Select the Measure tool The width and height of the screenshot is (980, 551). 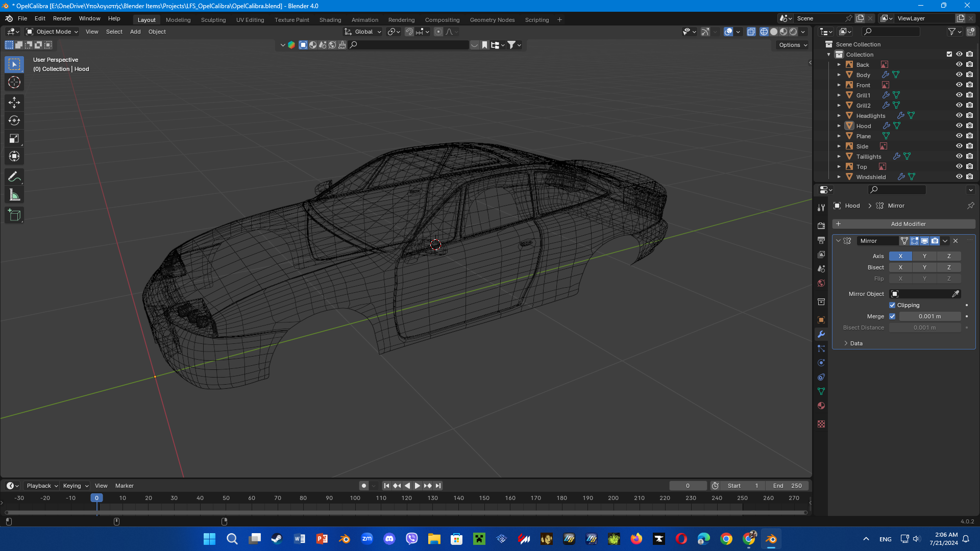click(14, 195)
